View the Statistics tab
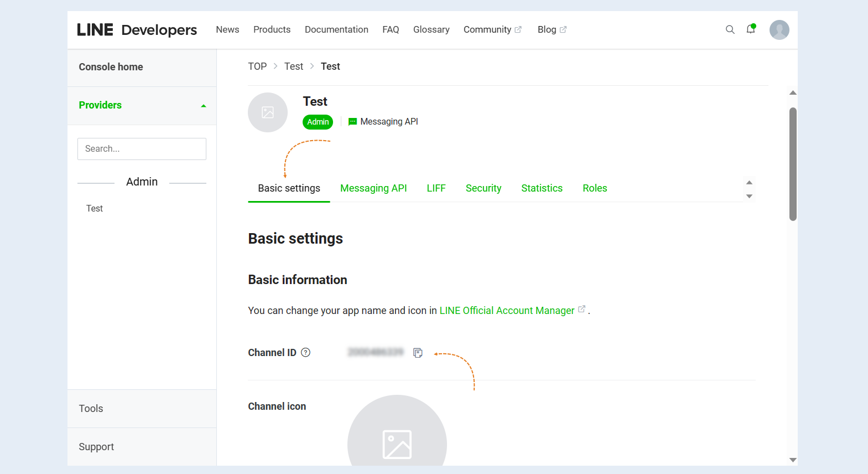This screenshot has width=868, height=474. [542, 188]
